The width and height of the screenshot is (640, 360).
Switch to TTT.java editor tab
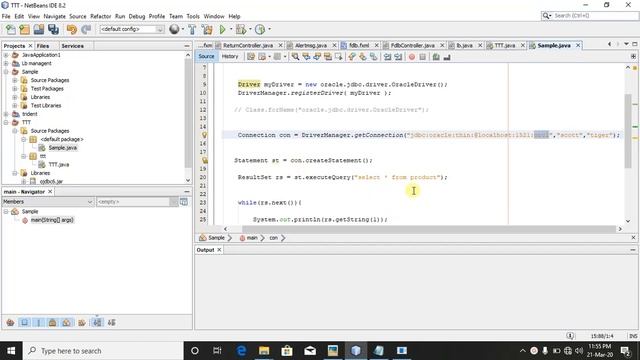[505, 45]
